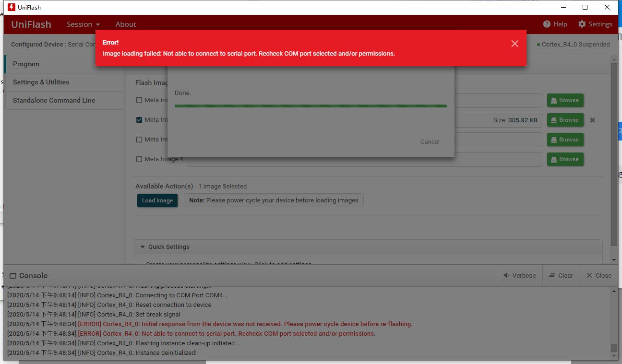Screen dimensions: 622x364
Task: Click the Console panel icon
Action: 13,276
